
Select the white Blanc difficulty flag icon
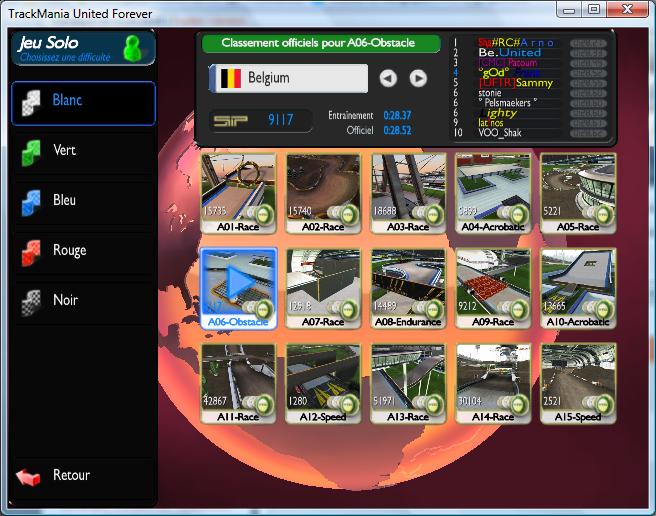[x=33, y=103]
